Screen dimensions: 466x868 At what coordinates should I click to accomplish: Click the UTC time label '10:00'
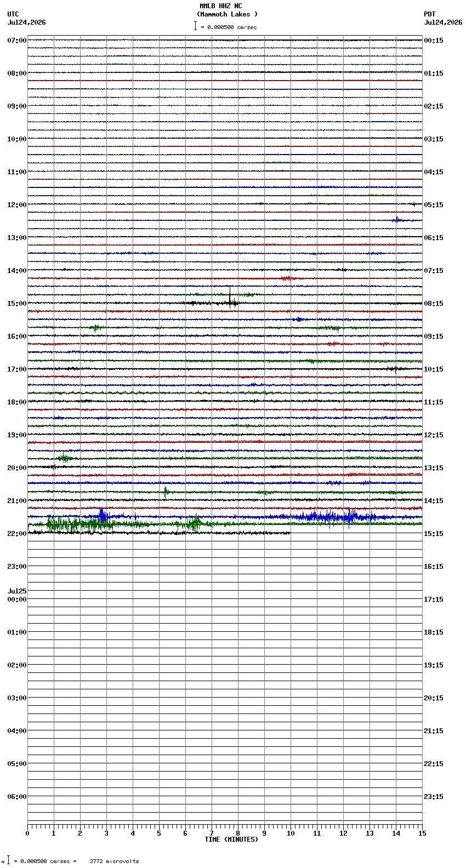coord(17,139)
